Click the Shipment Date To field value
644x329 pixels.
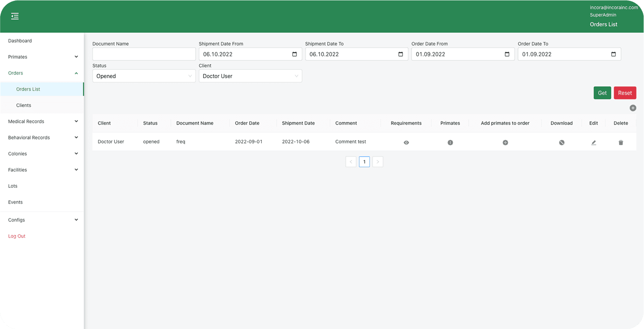[324, 54]
